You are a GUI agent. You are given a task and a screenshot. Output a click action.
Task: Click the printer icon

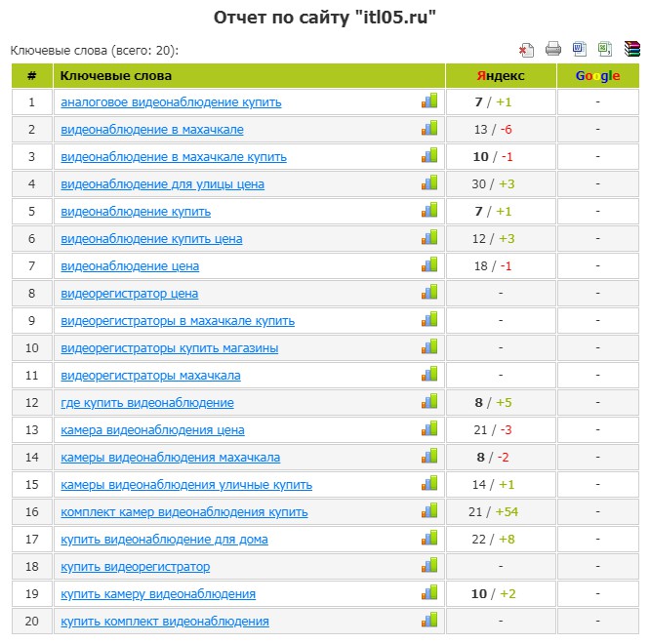pos(553,49)
